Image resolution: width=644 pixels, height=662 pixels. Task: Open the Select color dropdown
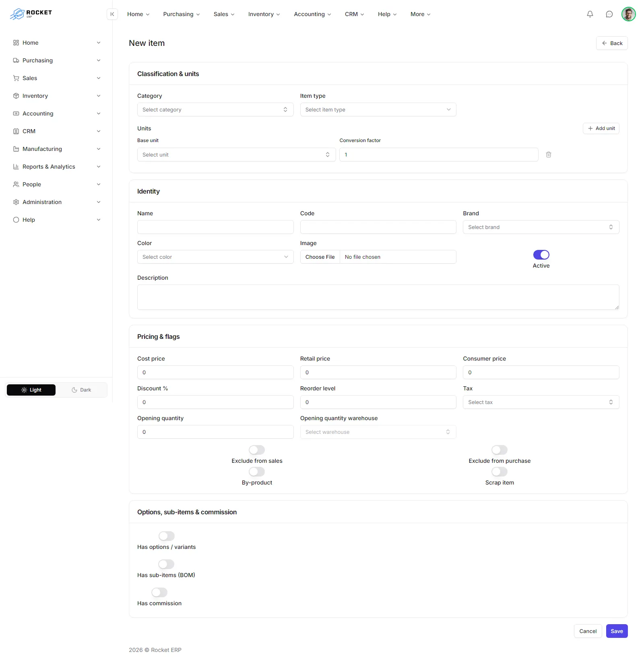click(215, 257)
